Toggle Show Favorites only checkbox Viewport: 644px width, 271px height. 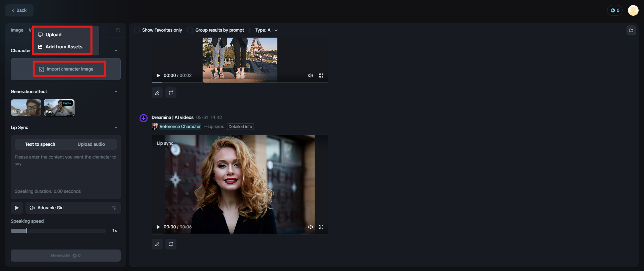(x=137, y=30)
